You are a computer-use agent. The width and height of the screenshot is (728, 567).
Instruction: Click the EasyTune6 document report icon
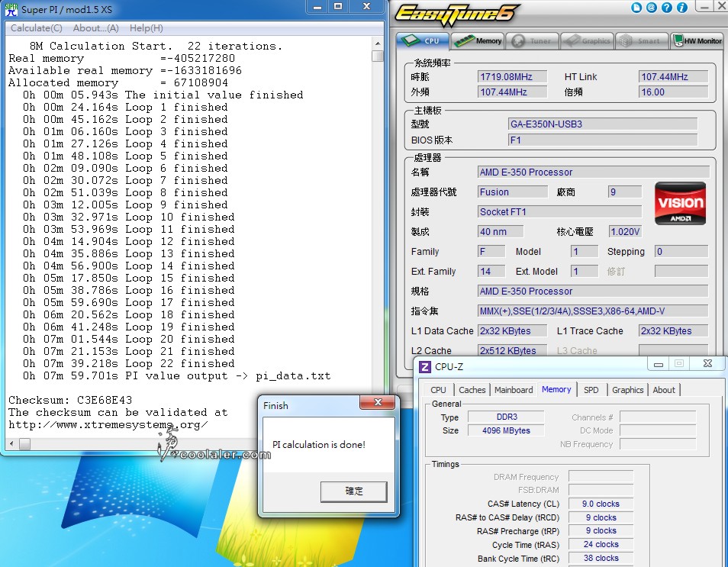coord(636,8)
